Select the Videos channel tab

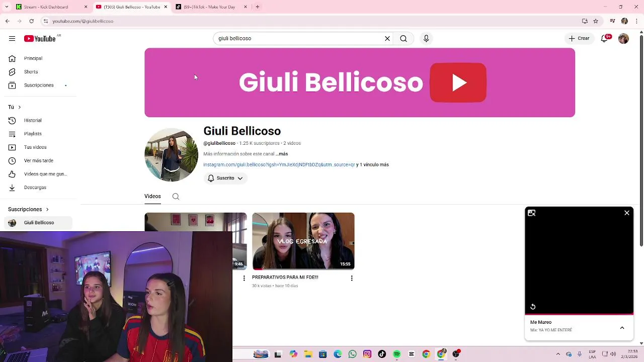coord(152,197)
